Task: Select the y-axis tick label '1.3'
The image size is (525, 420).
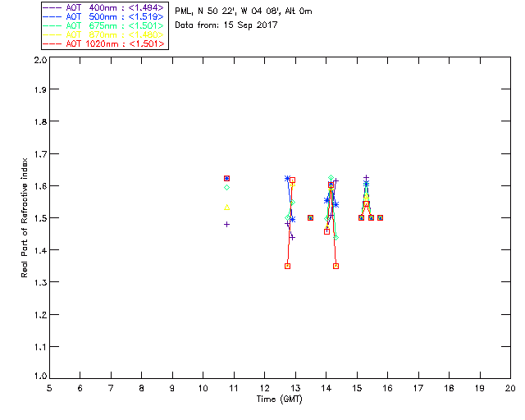Action: (x=40, y=282)
